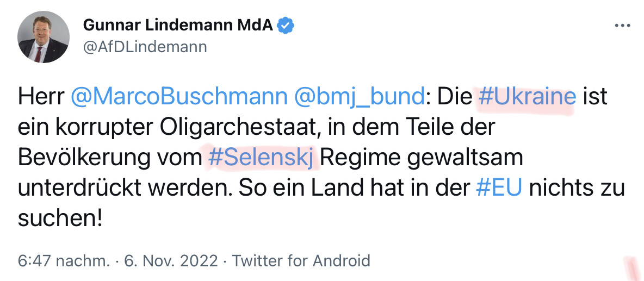Select the #EU hashtag
Image resolution: width=644 pixels, height=281 pixels.
point(499,189)
